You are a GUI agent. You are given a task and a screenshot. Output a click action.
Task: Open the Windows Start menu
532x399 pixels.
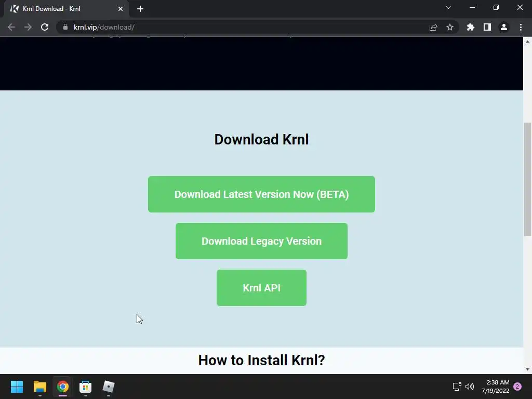coord(17,387)
